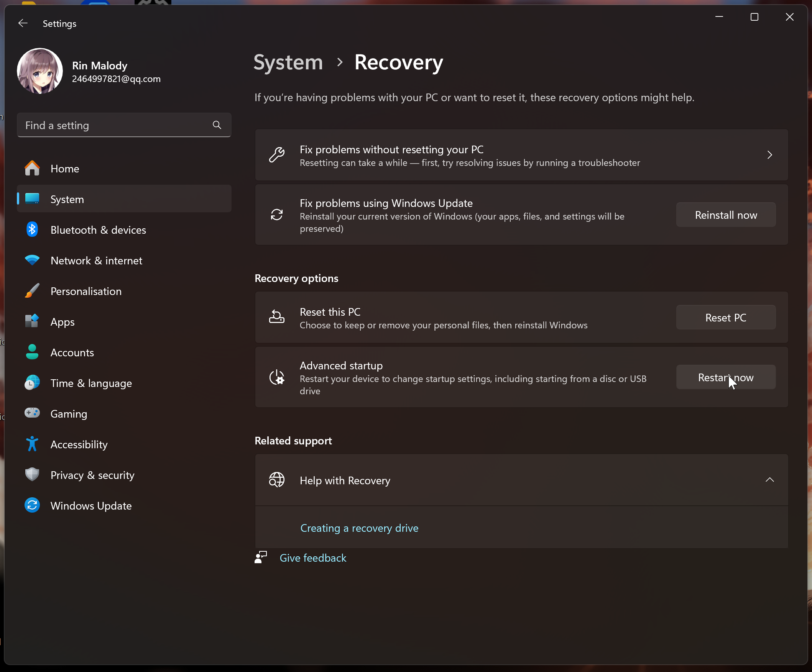Click the Help with Recovery globe icon
The height and width of the screenshot is (672, 812).
277,480
